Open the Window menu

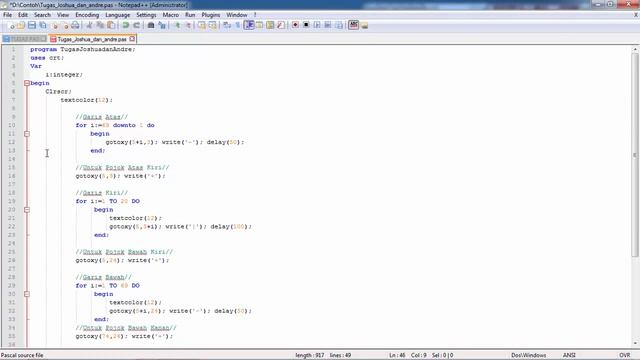[237, 15]
